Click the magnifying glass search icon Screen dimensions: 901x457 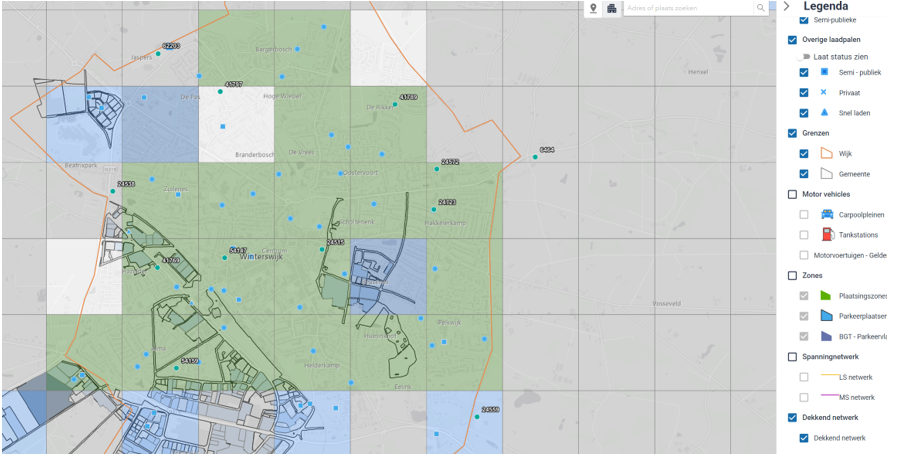[x=761, y=8]
